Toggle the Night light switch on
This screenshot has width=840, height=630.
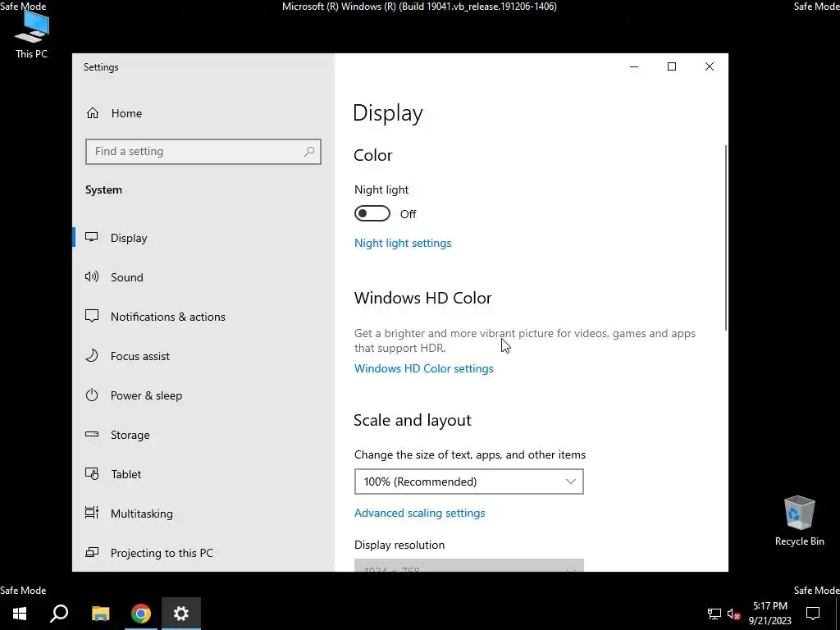pos(372,214)
